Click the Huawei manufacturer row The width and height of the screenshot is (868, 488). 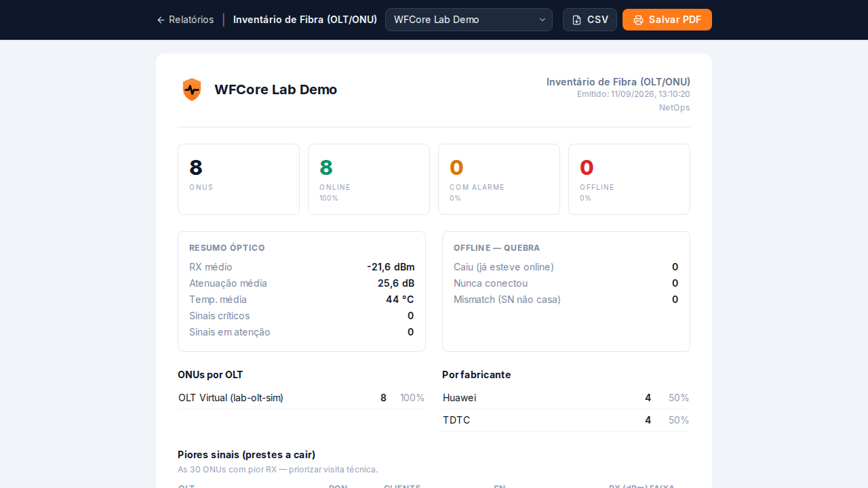566,398
